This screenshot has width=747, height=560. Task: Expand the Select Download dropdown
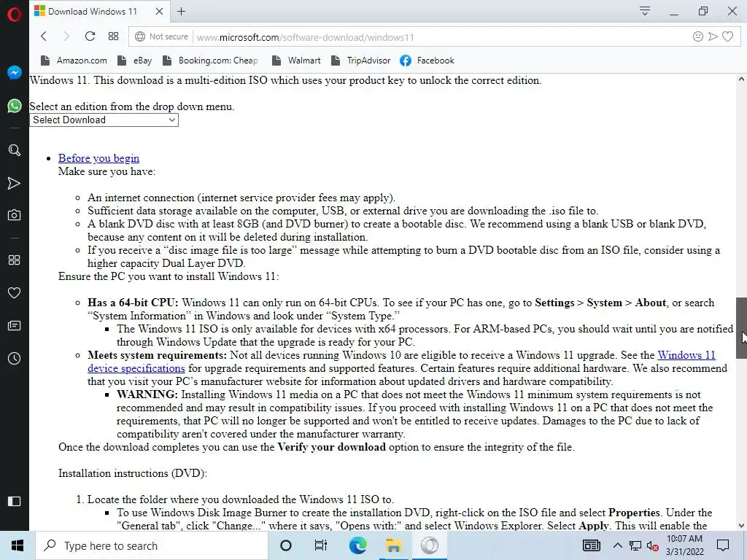pyautogui.click(x=104, y=120)
